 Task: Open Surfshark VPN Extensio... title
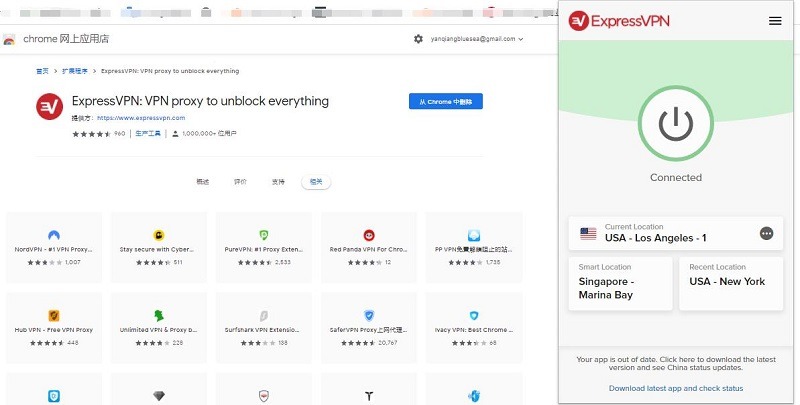(x=264, y=330)
